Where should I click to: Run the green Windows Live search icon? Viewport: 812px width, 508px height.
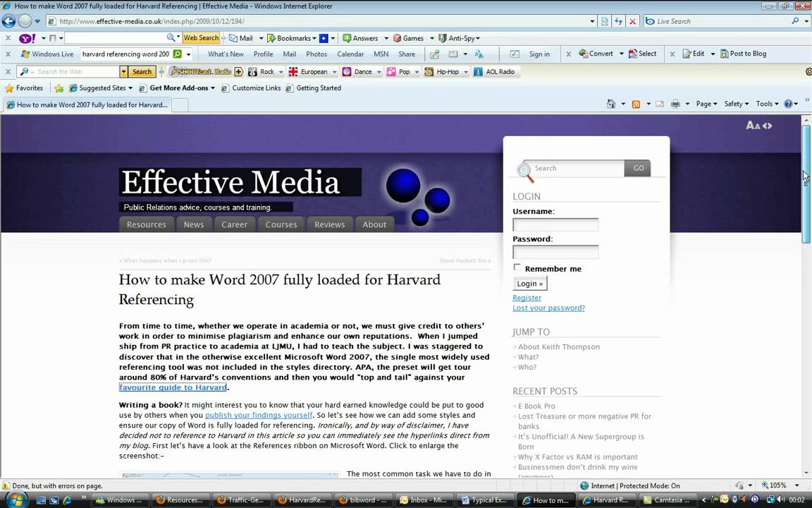[x=177, y=54]
